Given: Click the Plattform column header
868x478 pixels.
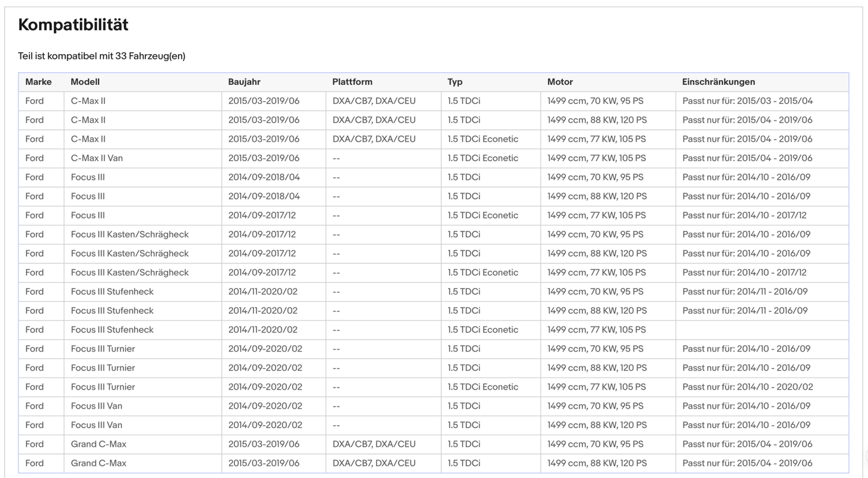Looking at the screenshot, I should click(x=352, y=82).
